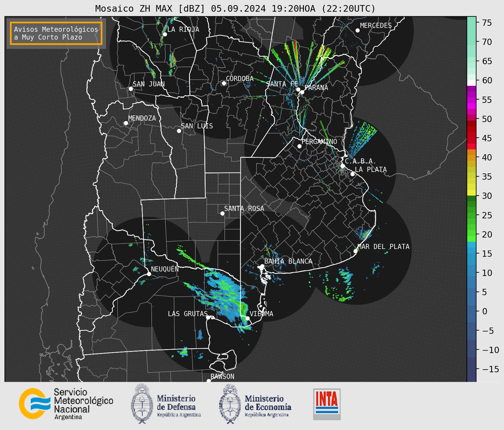Viewport: 504px width, 430px height.
Task: Click the 60 dBZ white band on scale
Action: tap(471, 83)
